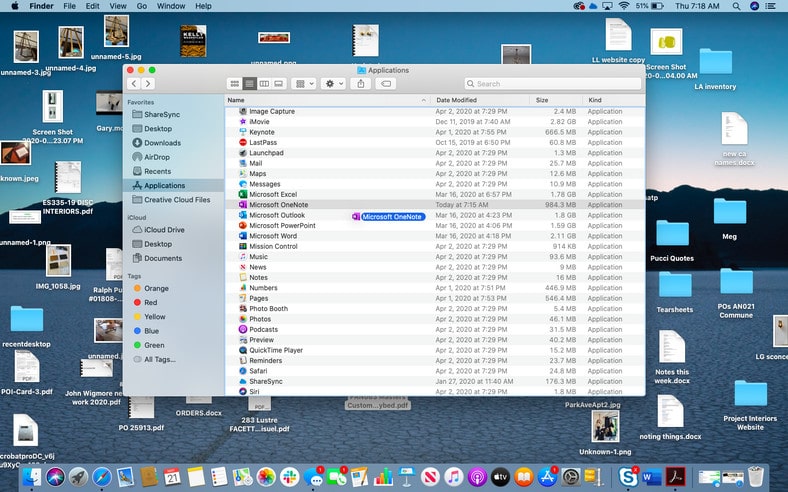Sort by Size column header
This screenshot has height=492, width=788.
point(556,100)
